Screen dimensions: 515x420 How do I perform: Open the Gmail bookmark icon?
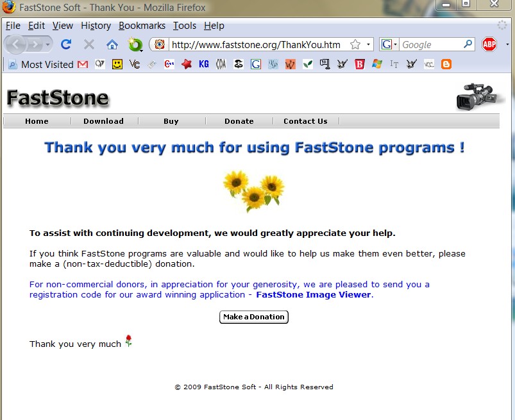click(x=83, y=64)
